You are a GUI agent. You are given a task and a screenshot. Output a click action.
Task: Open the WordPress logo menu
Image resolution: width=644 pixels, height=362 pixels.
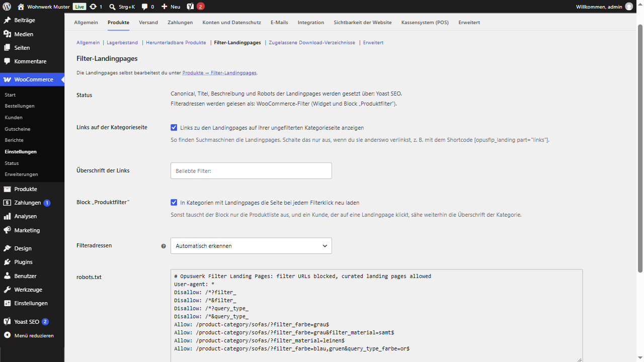(7, 7)
